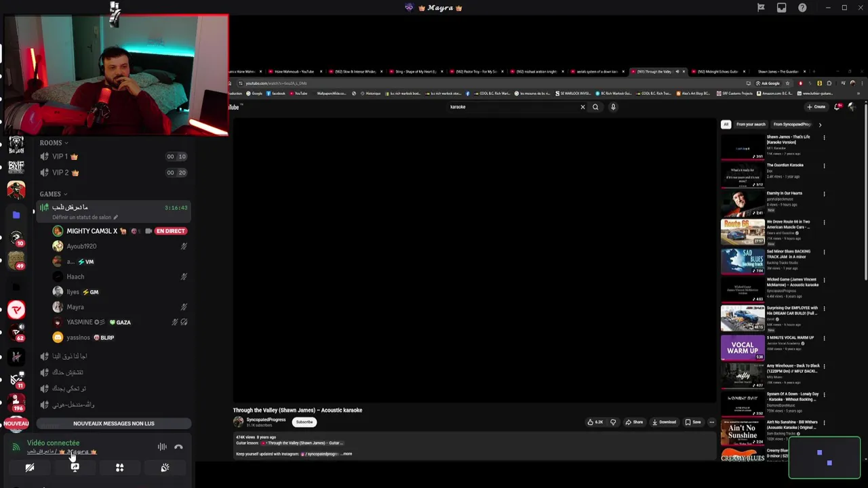Open the red circular server icon
This screenshot has height=488, width=868.
[x=16, y=310]
